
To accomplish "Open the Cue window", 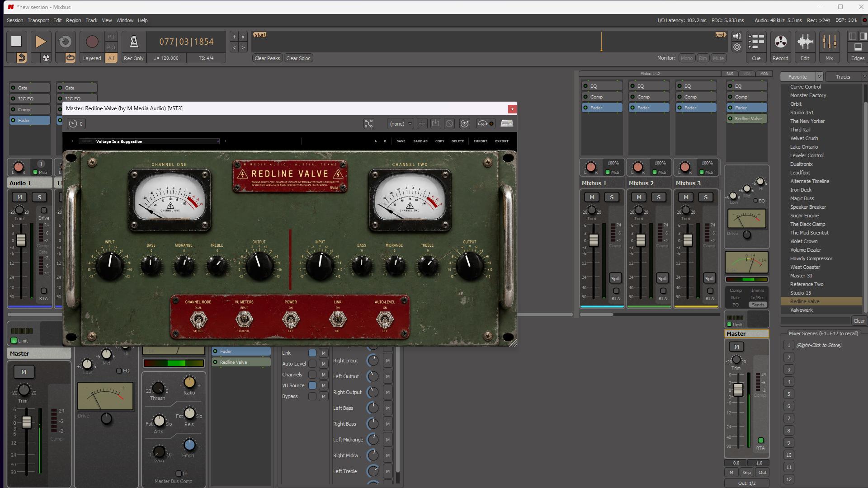I will click(756, 47).
